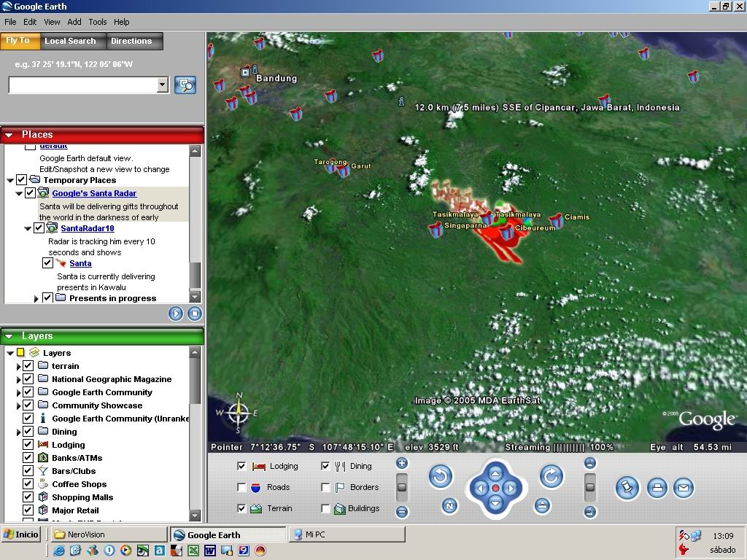Click the email view button
Viewport: 747px width, 560px height.
tap(683, 488)
